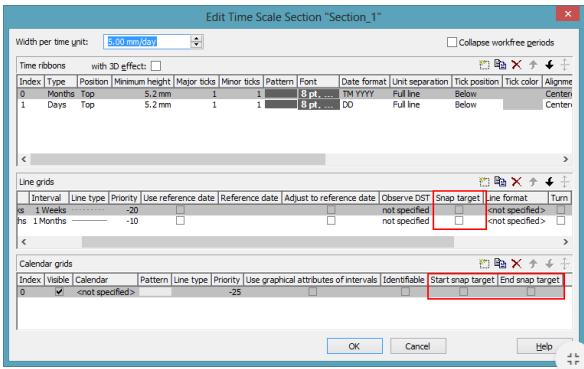Open Help for this dialog

click(544, 346)
